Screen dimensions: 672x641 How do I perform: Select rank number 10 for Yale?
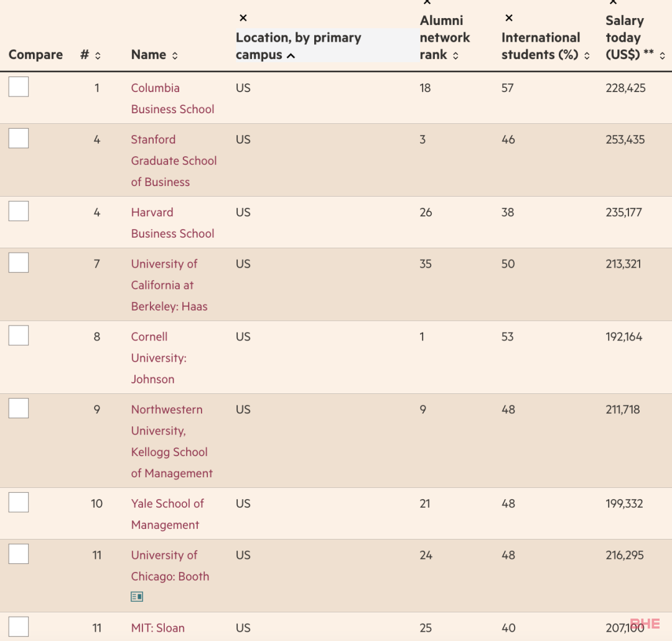pos(96,503)
